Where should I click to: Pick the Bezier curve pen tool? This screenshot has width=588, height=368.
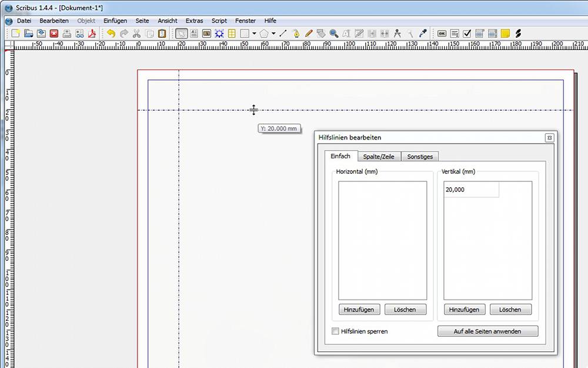[x=296, y=34]
